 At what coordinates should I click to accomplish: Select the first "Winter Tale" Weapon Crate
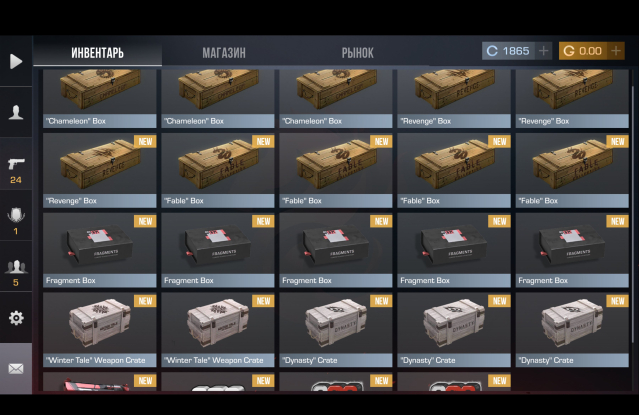point(99,330)
